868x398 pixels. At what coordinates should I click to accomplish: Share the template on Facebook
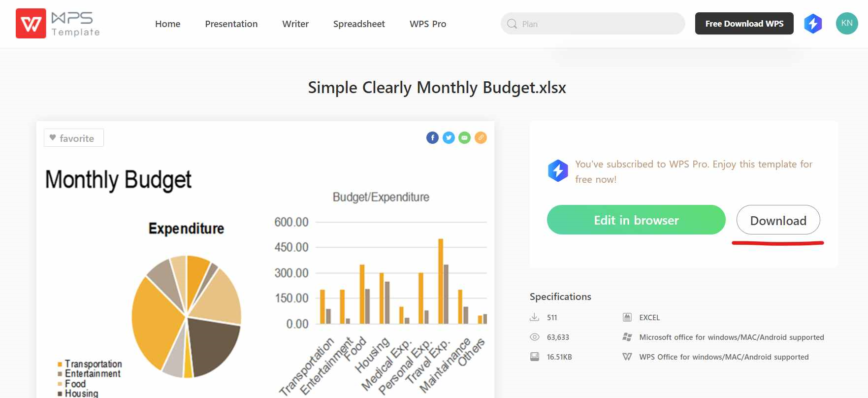(x=432, y=138)
